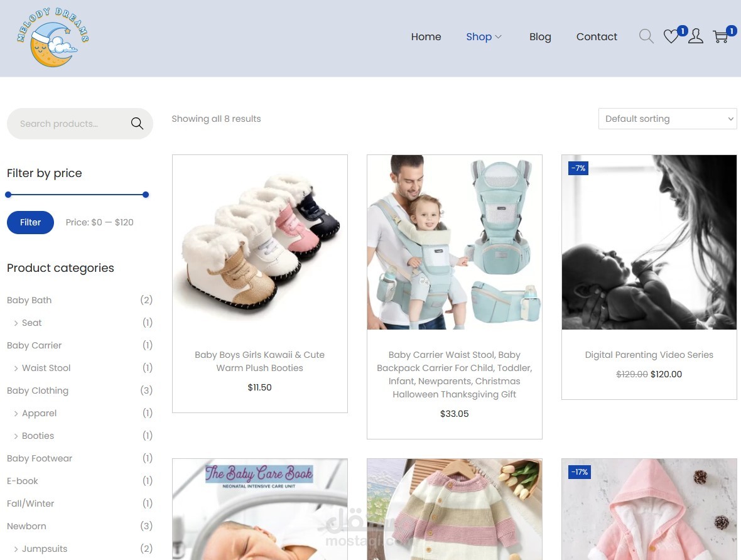Open the plush booties product image

260,242
